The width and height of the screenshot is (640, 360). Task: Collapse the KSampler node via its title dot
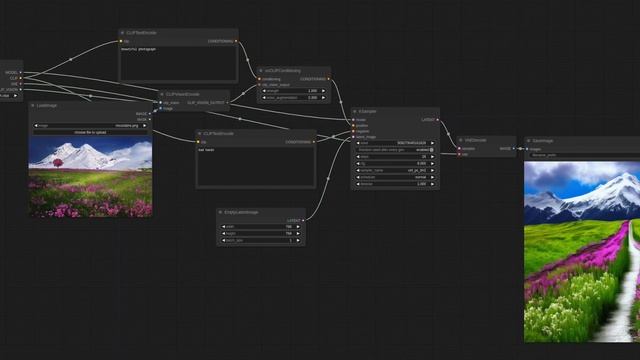(x=355, y=111)
